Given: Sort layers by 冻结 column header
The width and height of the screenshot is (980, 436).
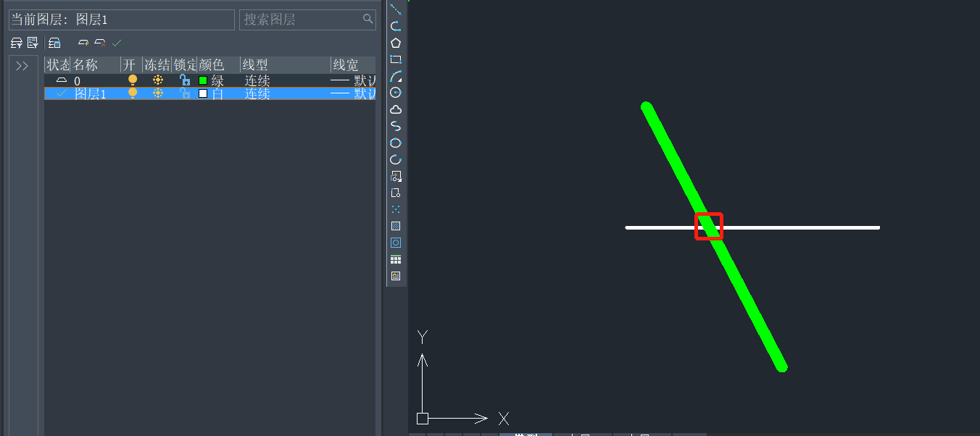Looking at the screenshot, I should click(157, 65).
